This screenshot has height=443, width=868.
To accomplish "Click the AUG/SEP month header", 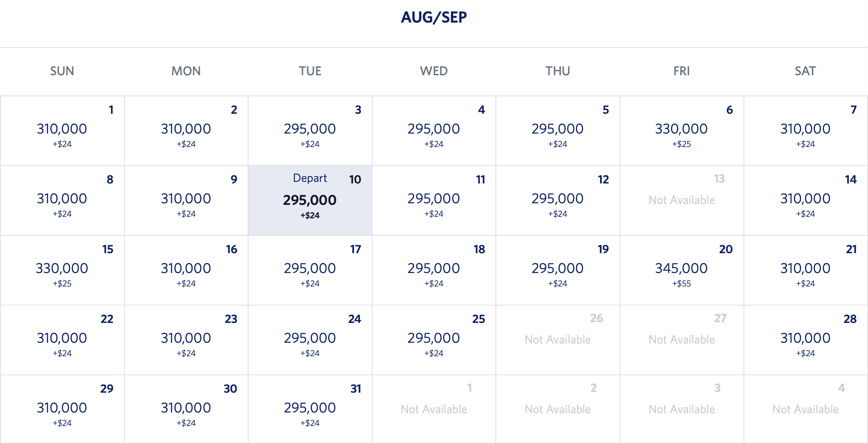I will tap(434, 17).
